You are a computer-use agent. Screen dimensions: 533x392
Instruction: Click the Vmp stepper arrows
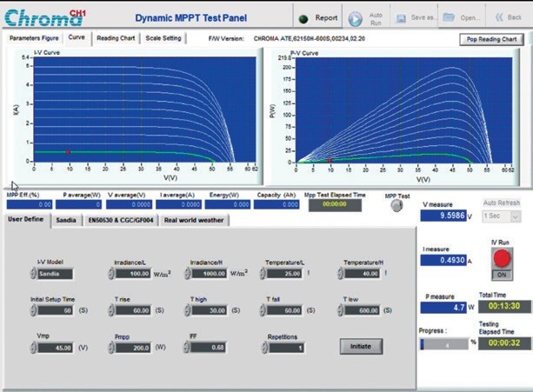coord(33,348)
